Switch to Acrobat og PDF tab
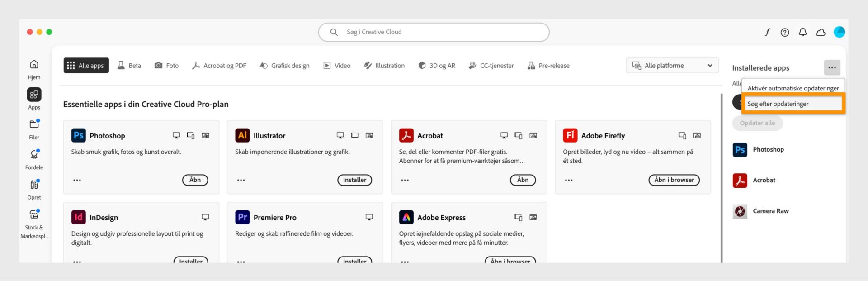Image resolution: width=868 pixels, height=281 pixels. [x=219, y=66]
